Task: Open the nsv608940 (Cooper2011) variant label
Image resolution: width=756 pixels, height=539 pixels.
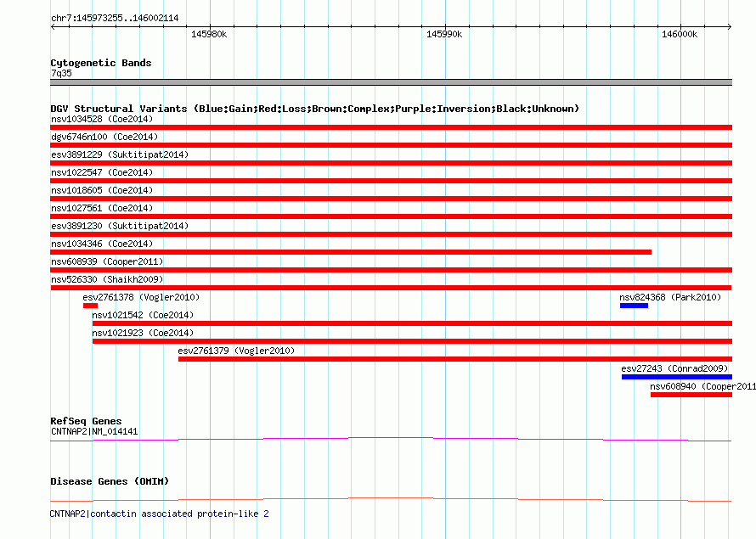Action: click(702, 386)
